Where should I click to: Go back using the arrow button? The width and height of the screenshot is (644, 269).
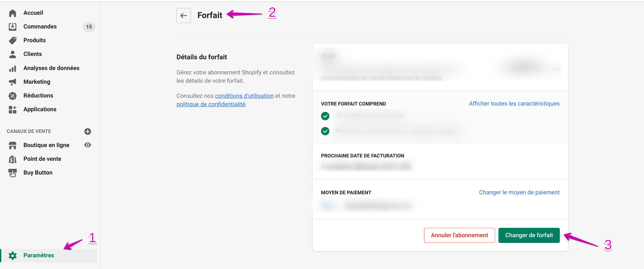coord(183,15)
